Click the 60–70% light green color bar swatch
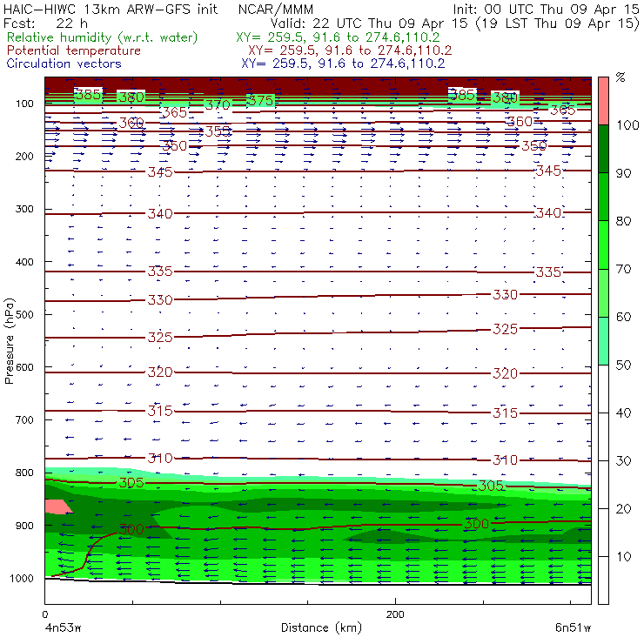This screenshot has width=644, height=644. pyautogui.click(x=603, y=292)
